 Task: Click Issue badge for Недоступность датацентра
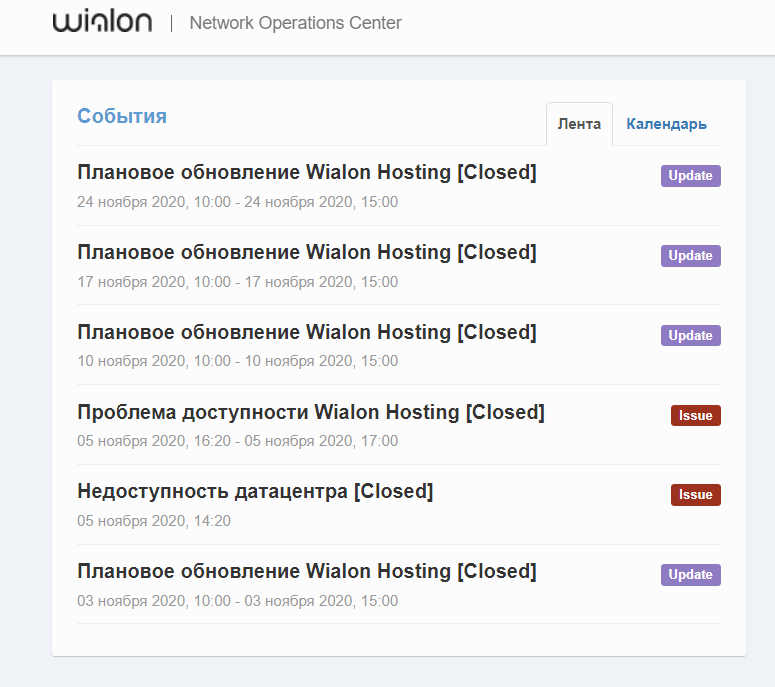point(695,495)
